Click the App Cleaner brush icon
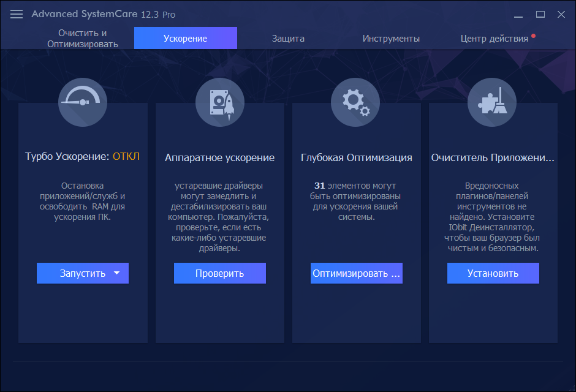576x392 pixels. pos(493,102)
